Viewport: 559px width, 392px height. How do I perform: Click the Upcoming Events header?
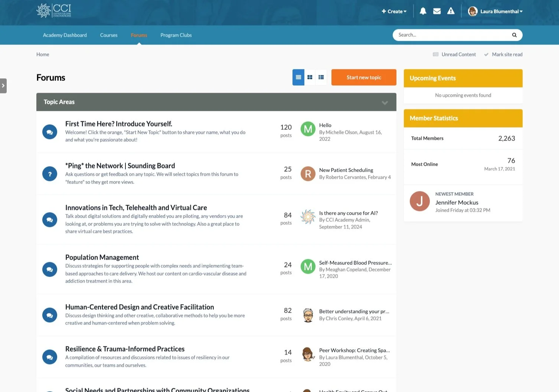tap(433, 78)
